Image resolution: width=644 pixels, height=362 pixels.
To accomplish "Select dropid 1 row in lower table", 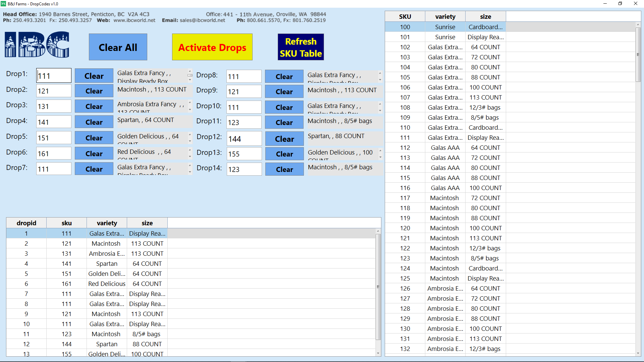I will pyautogui.click(x=107, y=233).
